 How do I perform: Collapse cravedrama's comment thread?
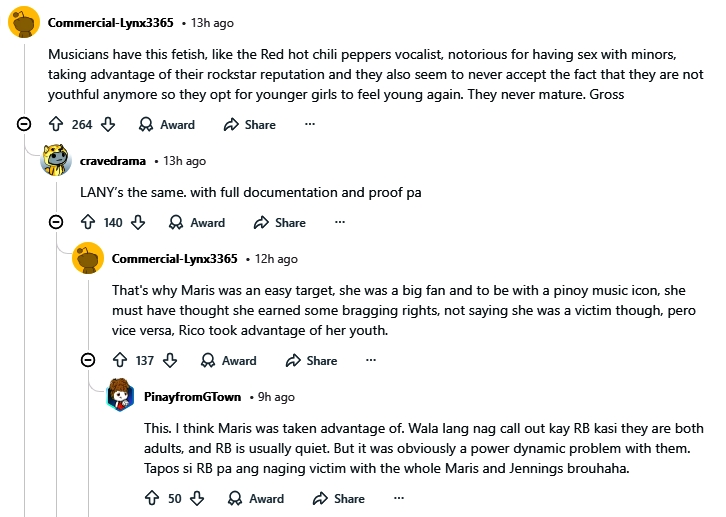tap(57, 223)
